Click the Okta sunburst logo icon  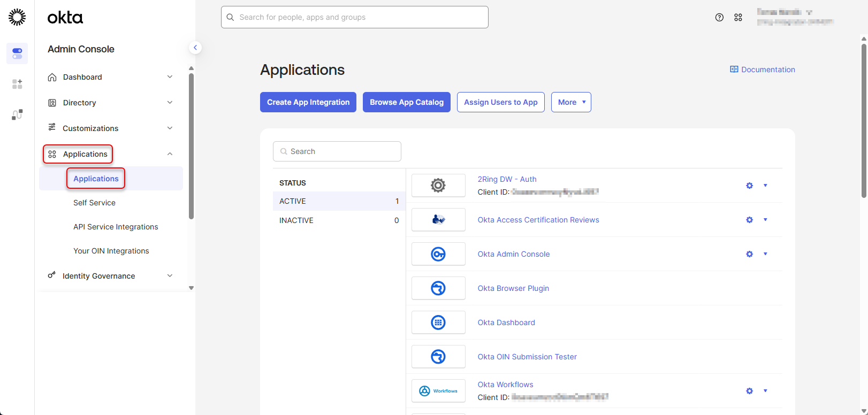pyautogui.click(x=17, y=17)
